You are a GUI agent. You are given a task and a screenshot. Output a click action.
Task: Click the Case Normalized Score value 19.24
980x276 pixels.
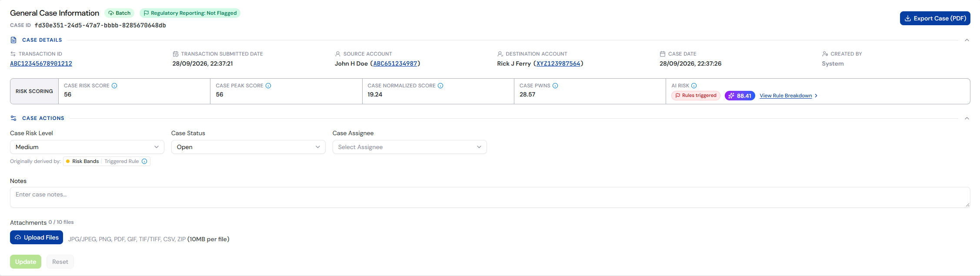pyautogui.click(x=375, y=94)
